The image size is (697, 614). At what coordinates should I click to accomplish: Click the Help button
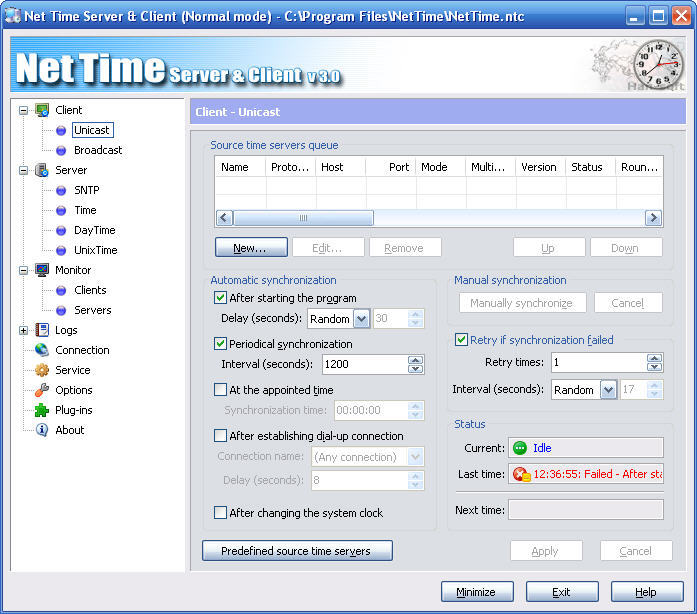point(647,592)
